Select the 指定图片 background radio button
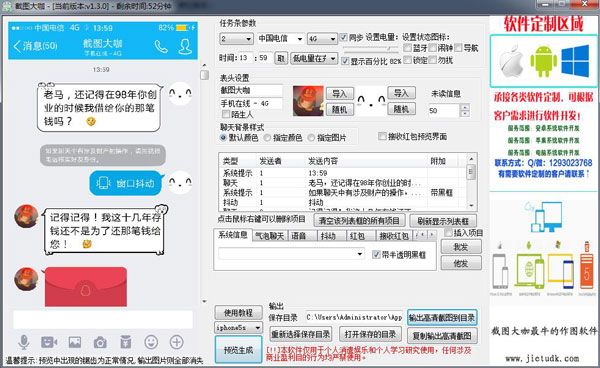Viewport: 600px width, 368px height. (311, 138)
